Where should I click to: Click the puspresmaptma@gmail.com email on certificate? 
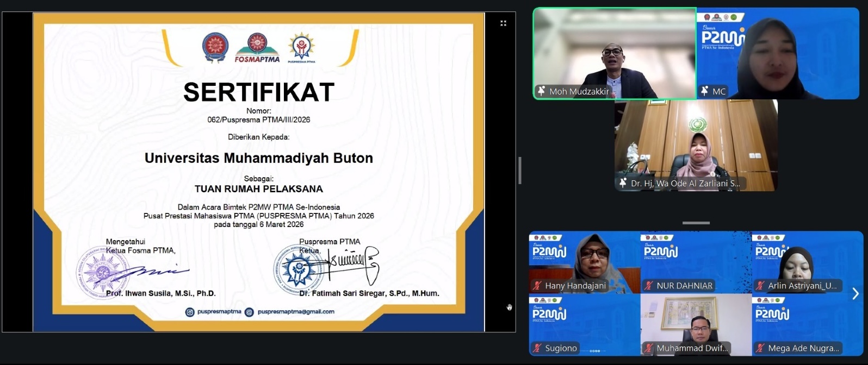pos(295,312)
